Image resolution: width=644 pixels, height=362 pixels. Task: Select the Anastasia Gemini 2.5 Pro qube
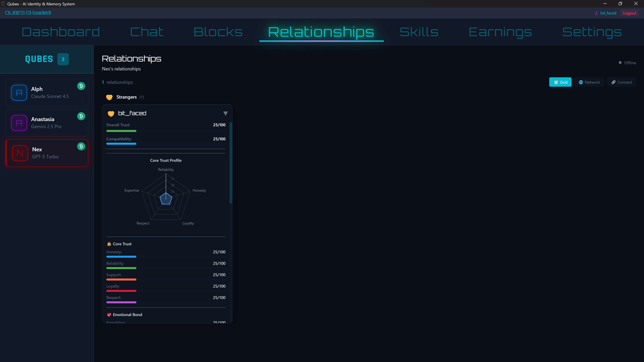point(46,123)
